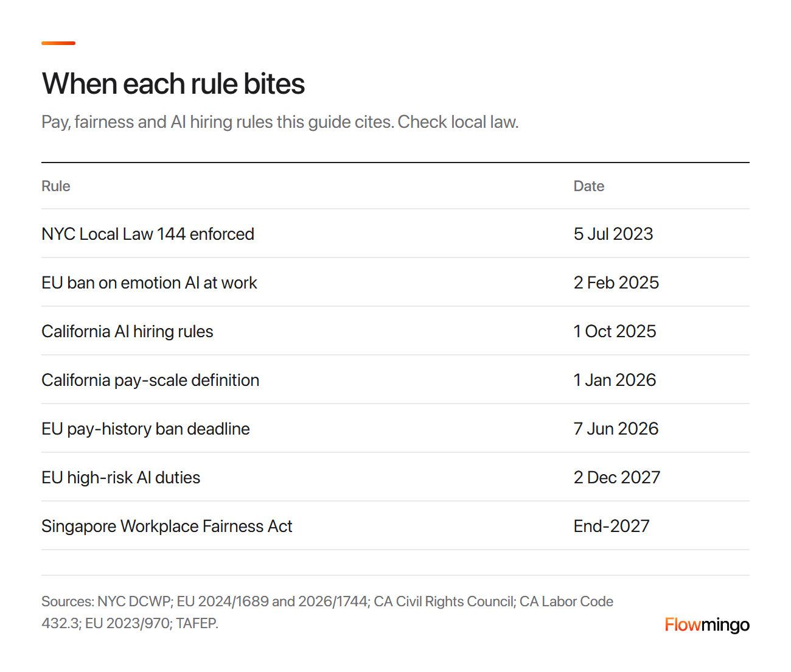The image size is (791, 672).
Task: Click the orange accent bar above title
Action: point(58,43)
